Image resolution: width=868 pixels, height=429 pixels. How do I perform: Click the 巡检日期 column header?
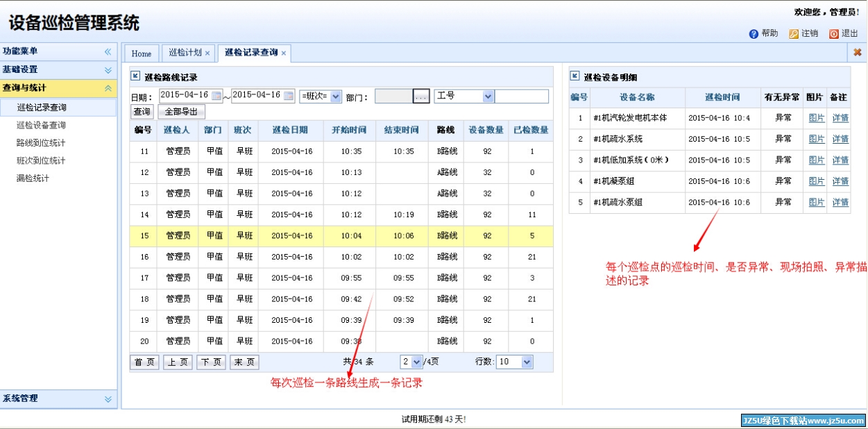pyautogui.click(x=291, y=130)
